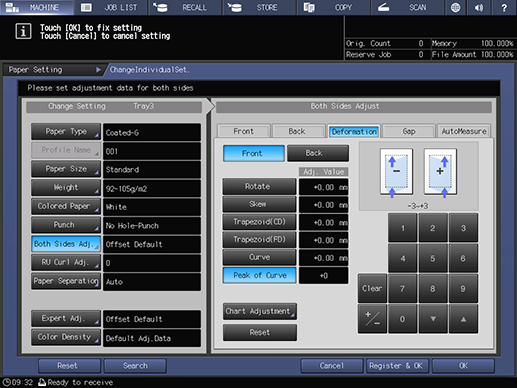Viewport: 517px width, 388px height.
Task: Toggle the Front side button under Deformation
Action: click(254, 153)
